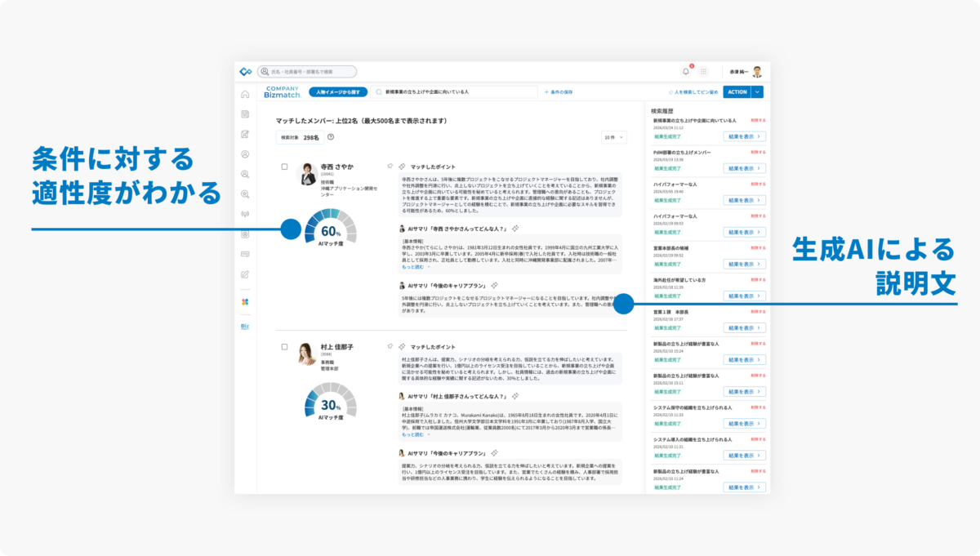Click 削除する for the first search history entry
The width and height of the screenshot is (980, 556).
click(758, 121)
